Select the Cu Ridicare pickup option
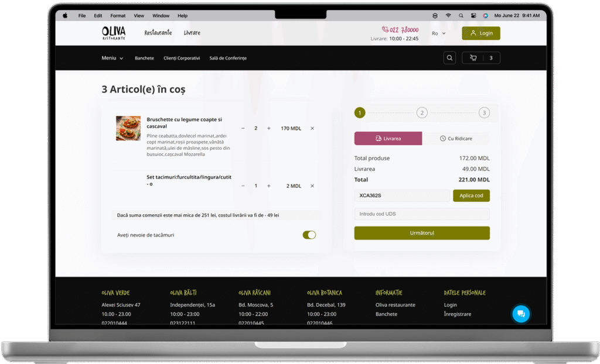The height and width of the screenshot is (364, 600). (x=456, y=139)
